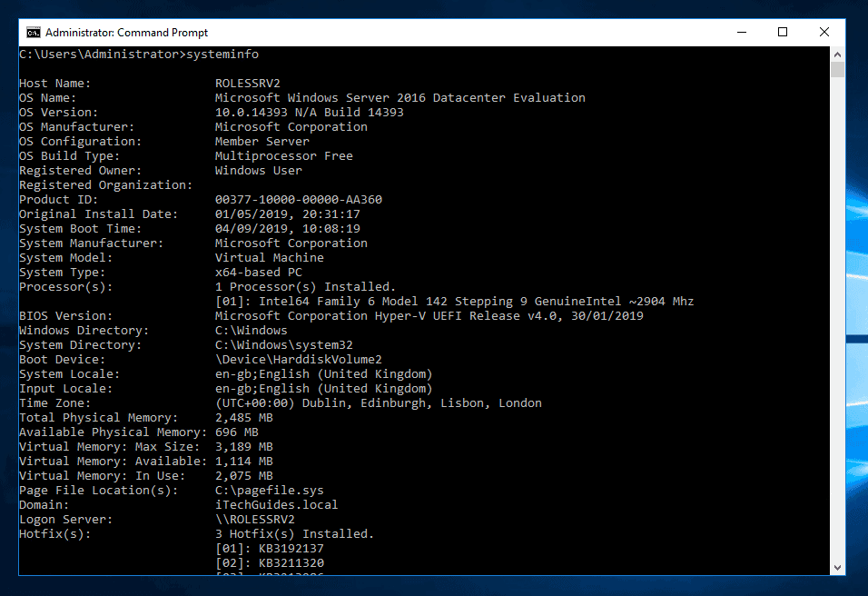Click the 'Multiprocessor Free' build type
868x596 pixels.
click(283, 155)
